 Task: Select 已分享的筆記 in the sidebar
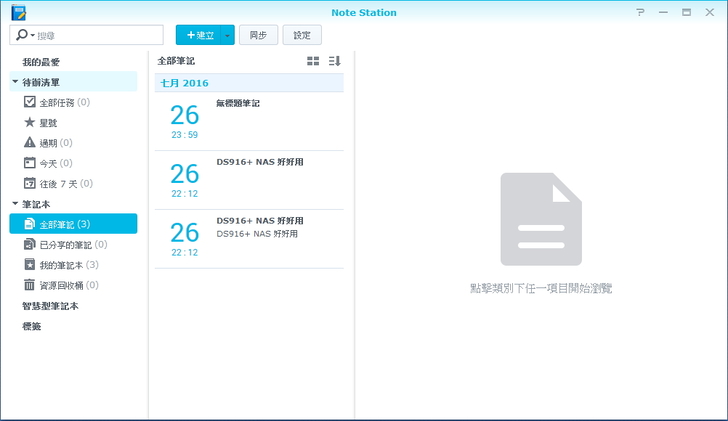coord(66,244)
